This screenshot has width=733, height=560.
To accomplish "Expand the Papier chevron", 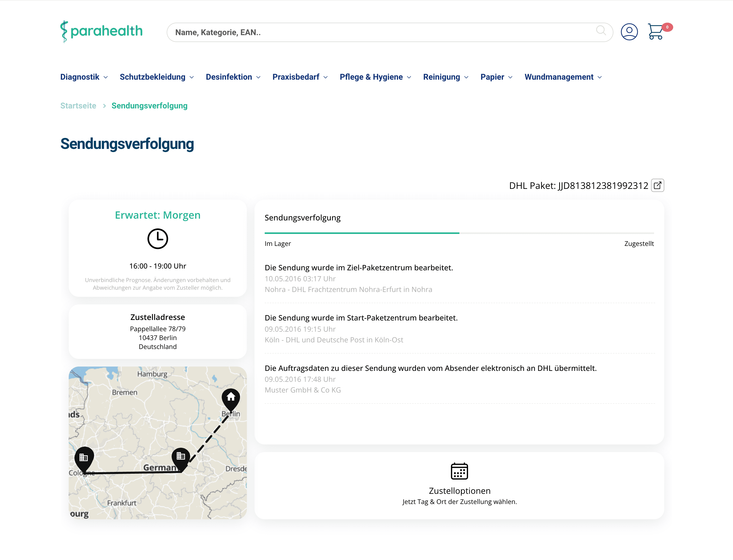I will [x=510, y=77].
